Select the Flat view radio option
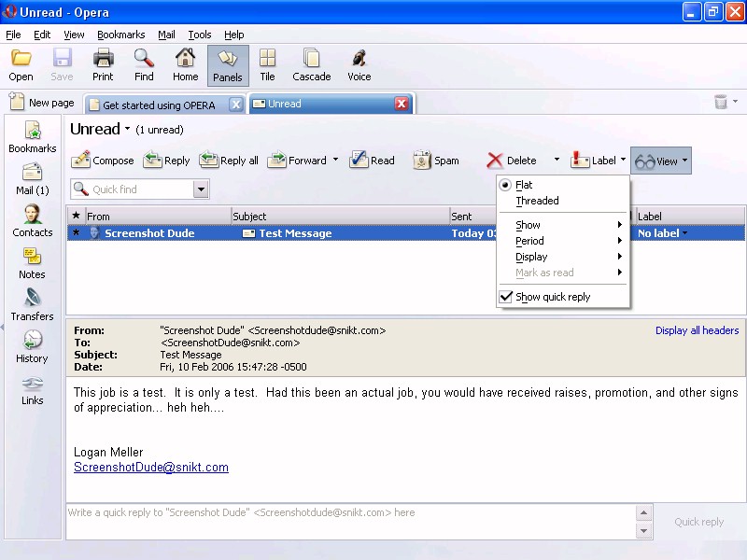 point(523,185)
